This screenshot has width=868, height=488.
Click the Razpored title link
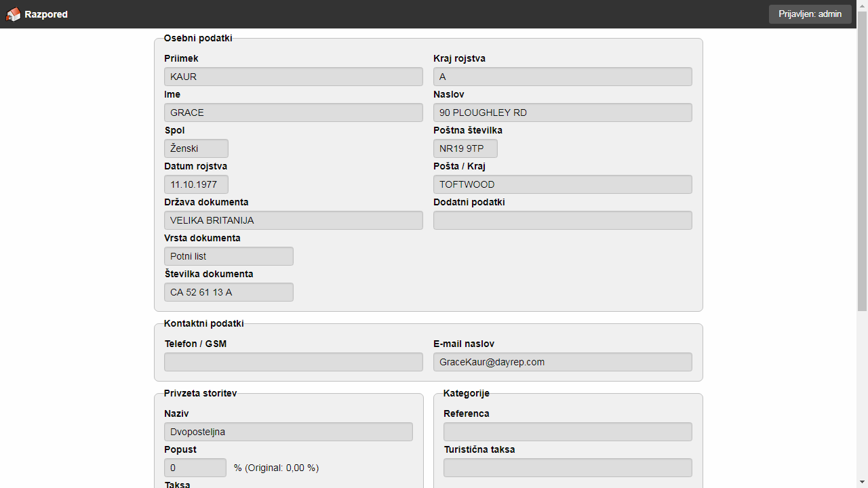tap(46, 14)
